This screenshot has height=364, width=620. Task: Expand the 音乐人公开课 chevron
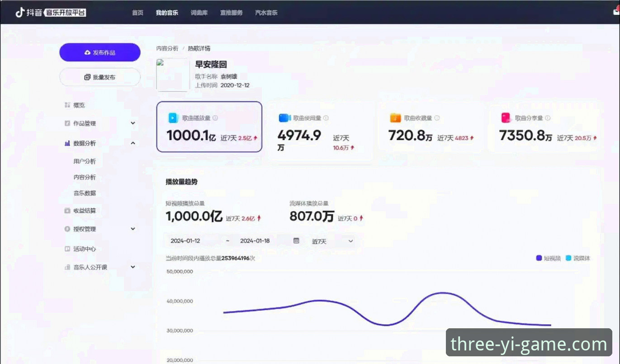(133, 267)
